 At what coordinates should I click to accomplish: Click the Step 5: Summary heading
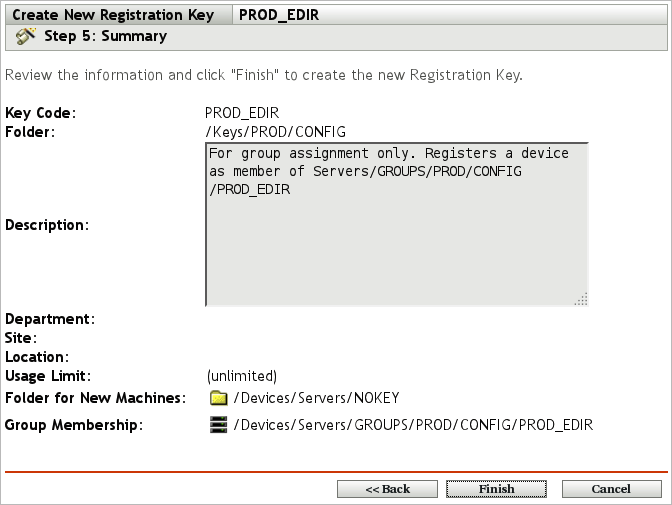pyautogui.click(x=105, y=36)
